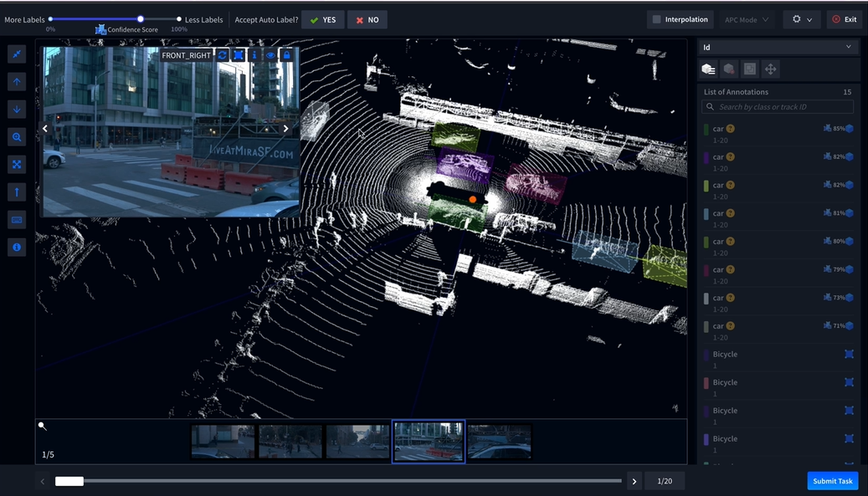Click the Submit Task button
The width and height of the screenshot is (868, 496).
pos(833,481)
